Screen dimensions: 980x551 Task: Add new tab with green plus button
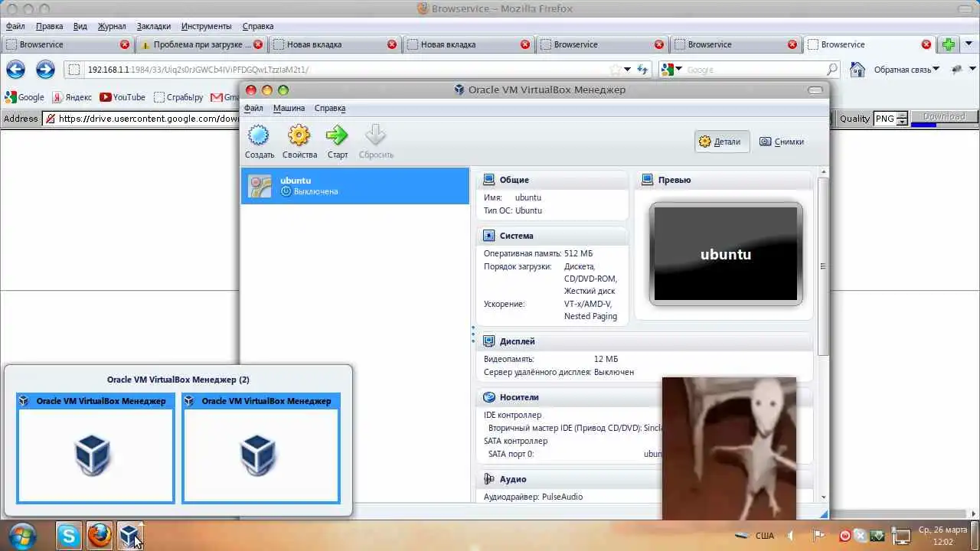949,44
